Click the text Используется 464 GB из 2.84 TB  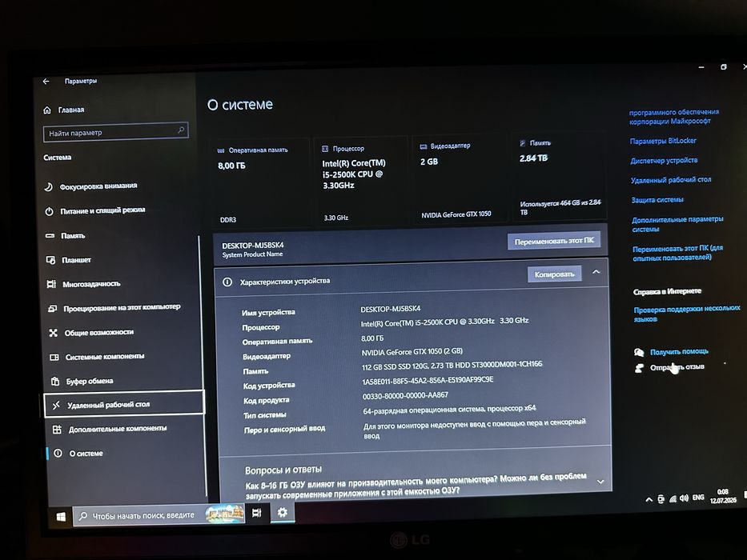560,207
